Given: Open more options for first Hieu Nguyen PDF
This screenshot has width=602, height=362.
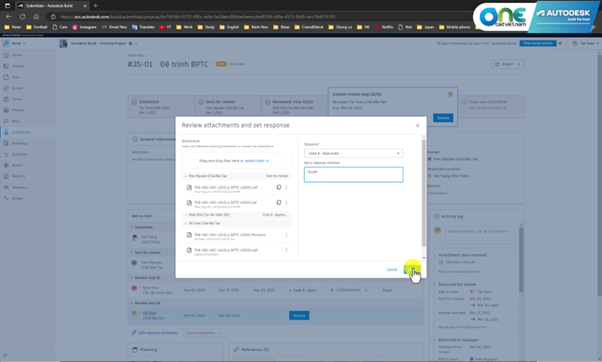Looking at the screenshot, I should (286, 187).
